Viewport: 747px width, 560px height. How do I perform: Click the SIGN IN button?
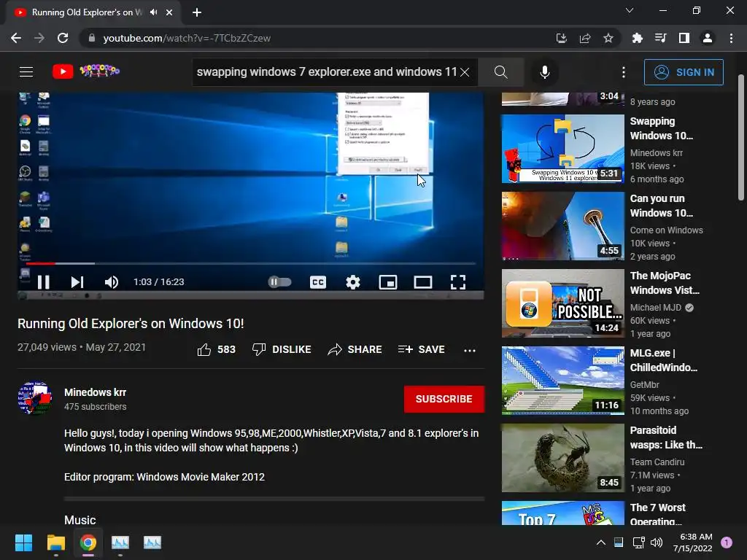click(x=684, y=72)
